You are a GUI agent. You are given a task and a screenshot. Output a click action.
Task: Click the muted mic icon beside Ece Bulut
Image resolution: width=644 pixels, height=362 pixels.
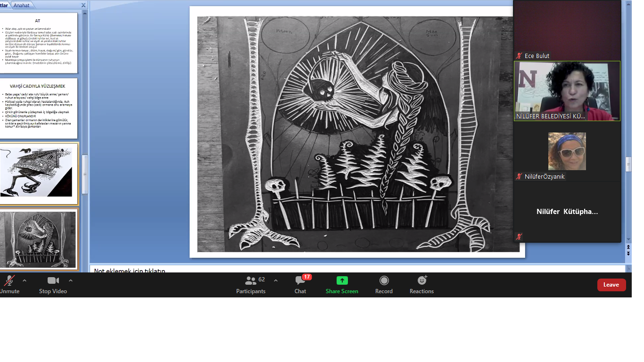519,56
